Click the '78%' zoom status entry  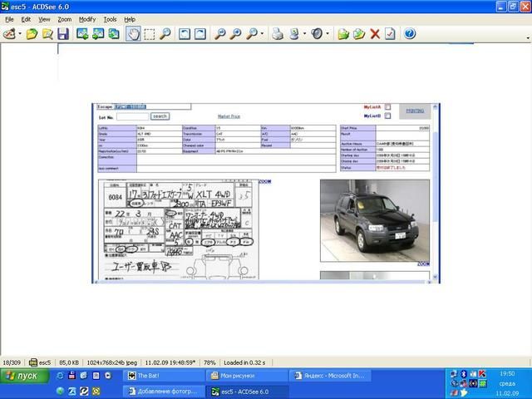[209, 362]
